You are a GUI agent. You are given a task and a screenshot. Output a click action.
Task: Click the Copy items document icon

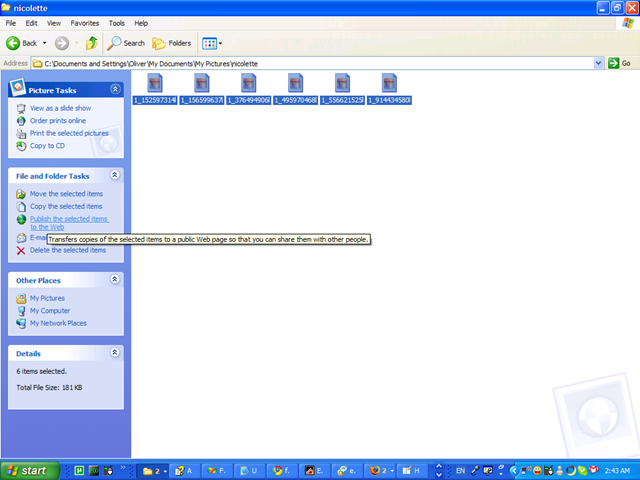(x=21, y=207)
